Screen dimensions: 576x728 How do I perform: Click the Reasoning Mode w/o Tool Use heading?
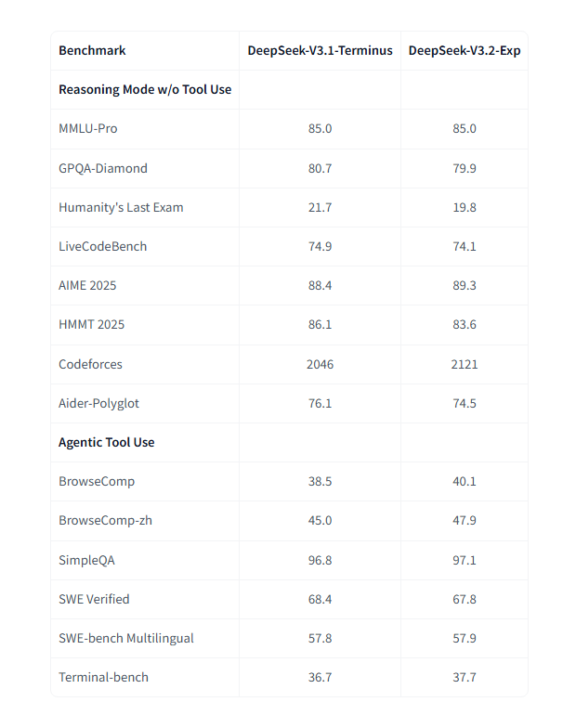click(145, 89)
